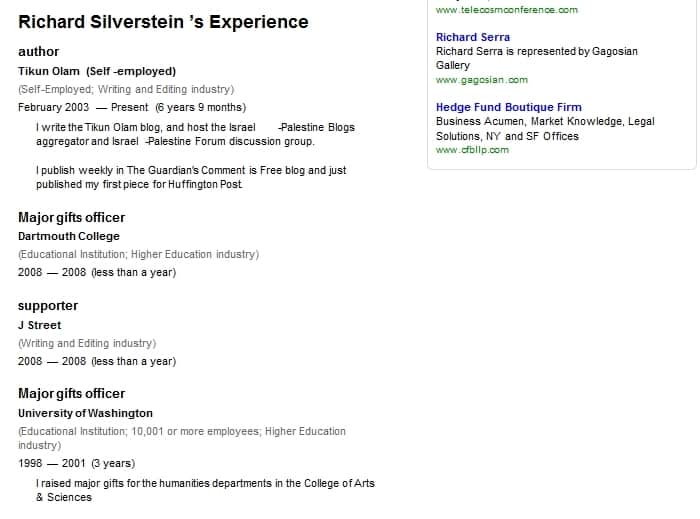Visit the www.gagosian.com URL
This screenshot has height=519, width=700.
[482, 80]
